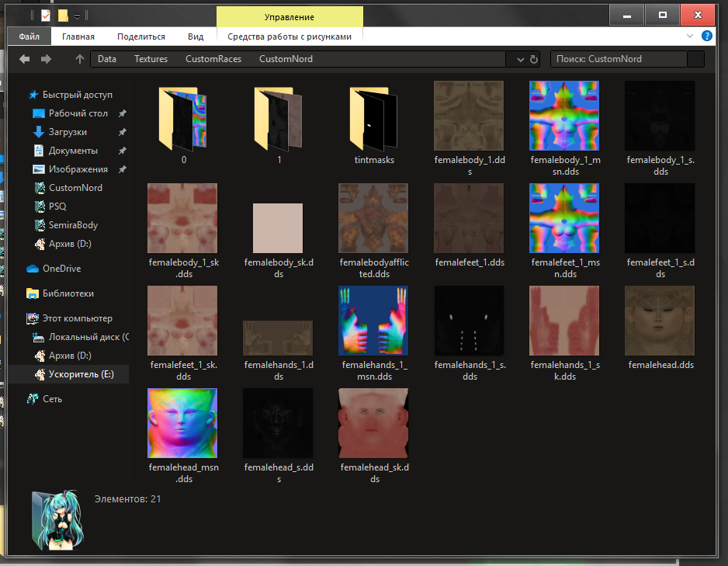The height and width of the screenshot is (566, 728).
Task: Select the folder named 0
Action: click(183, 117)
